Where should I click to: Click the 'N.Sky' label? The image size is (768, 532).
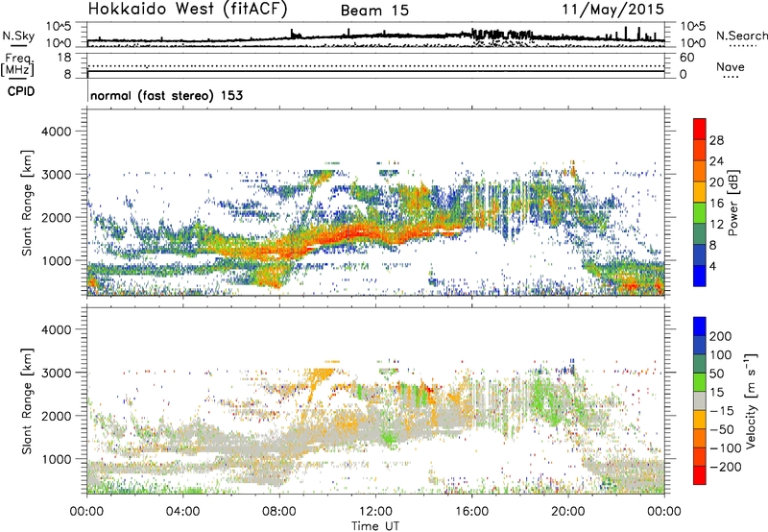(x=18, y=36)
